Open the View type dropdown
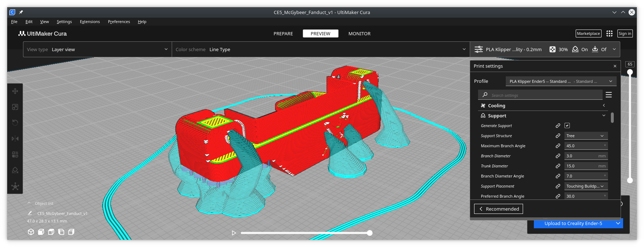 pyautogui.click(x=97, y=49)
